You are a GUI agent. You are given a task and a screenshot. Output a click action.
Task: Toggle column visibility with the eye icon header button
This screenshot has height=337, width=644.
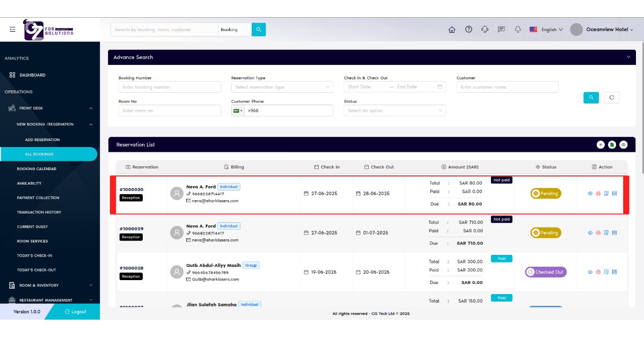[623, 144]
